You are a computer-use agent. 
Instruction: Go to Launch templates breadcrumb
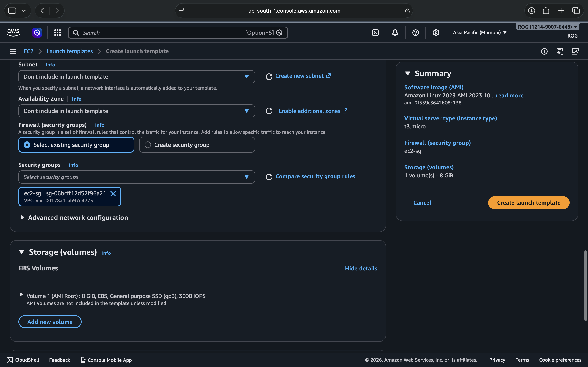69,51
